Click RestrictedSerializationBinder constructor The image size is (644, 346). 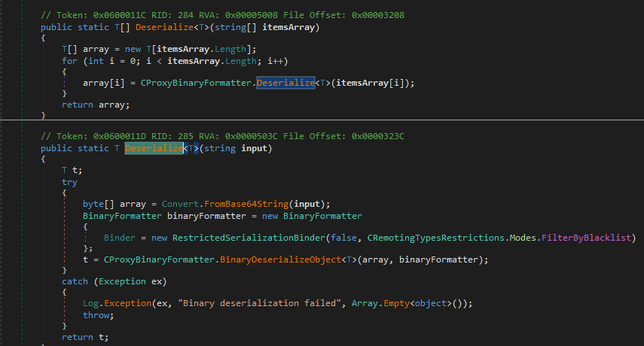[249, 238]
